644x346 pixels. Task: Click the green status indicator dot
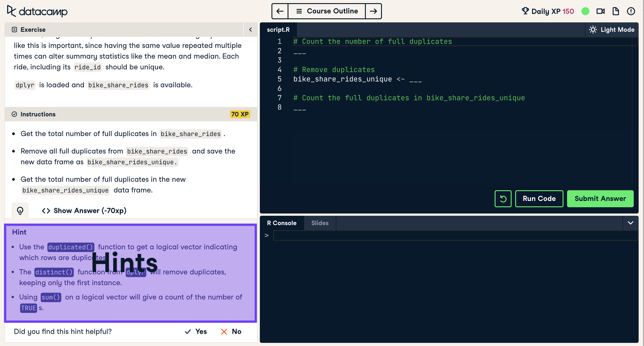(x=585, y=11)
